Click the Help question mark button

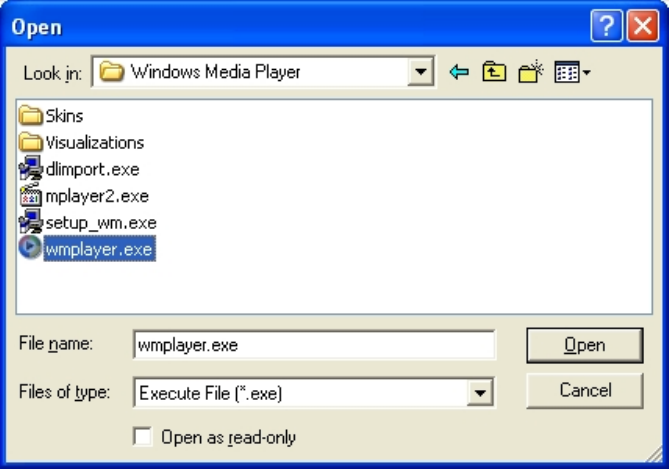point(606,26)
